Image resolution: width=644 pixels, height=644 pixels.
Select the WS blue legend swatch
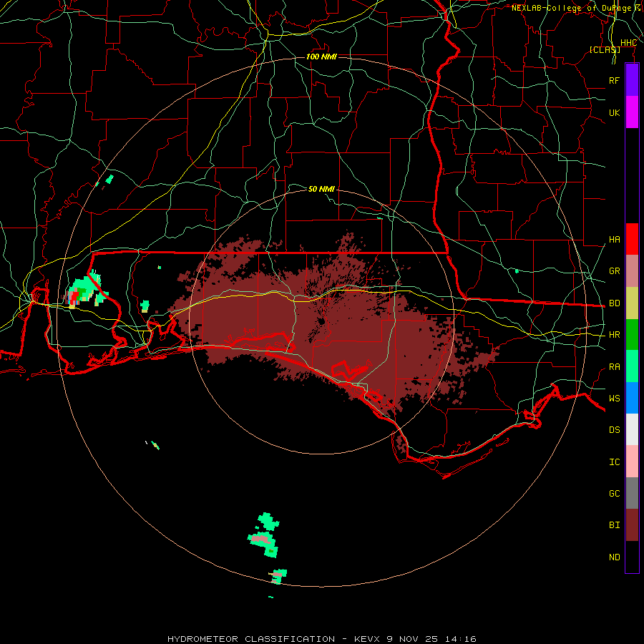tap(632, 398)
